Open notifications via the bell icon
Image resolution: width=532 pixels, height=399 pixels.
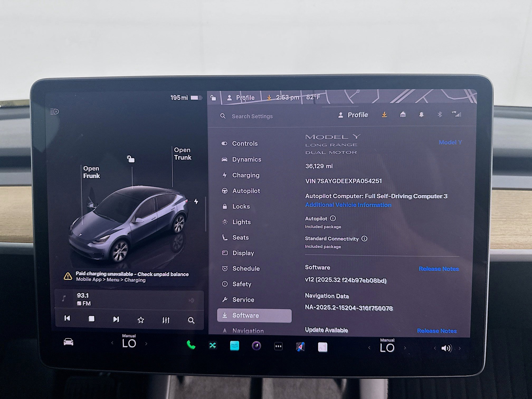(421, 115)
